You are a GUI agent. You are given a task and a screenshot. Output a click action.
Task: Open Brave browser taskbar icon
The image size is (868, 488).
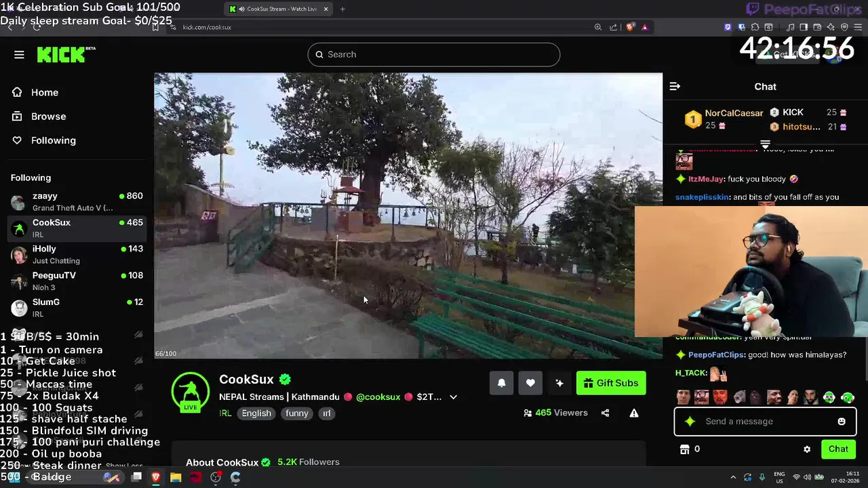point(156,477)
